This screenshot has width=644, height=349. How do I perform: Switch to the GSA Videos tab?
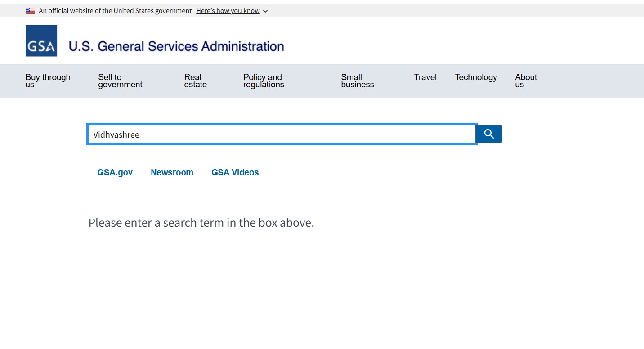tap(235, 172)
